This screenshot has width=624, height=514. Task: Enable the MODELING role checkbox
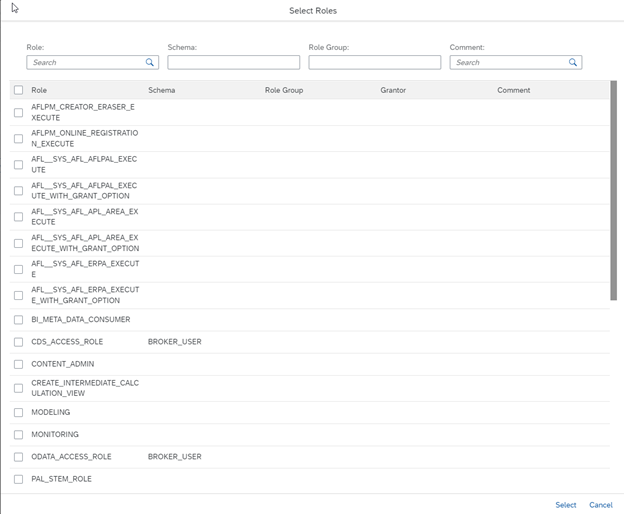[x=18, y=413]
